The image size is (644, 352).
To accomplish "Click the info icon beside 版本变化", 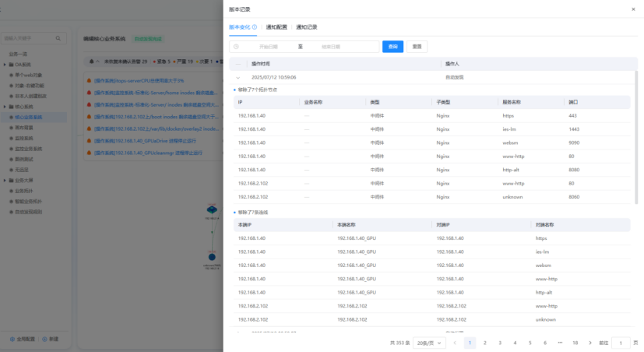I will click(255, 27).
